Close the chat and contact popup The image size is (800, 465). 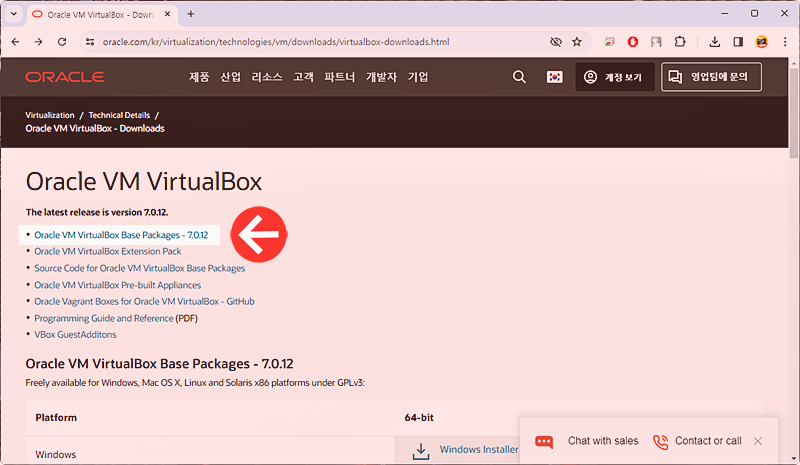[758, 441]
